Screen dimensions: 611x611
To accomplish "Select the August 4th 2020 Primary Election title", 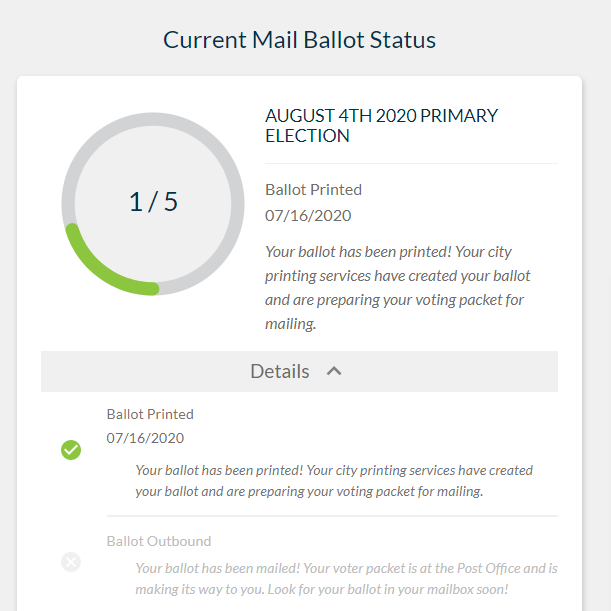I will click(x=381, y=126).
